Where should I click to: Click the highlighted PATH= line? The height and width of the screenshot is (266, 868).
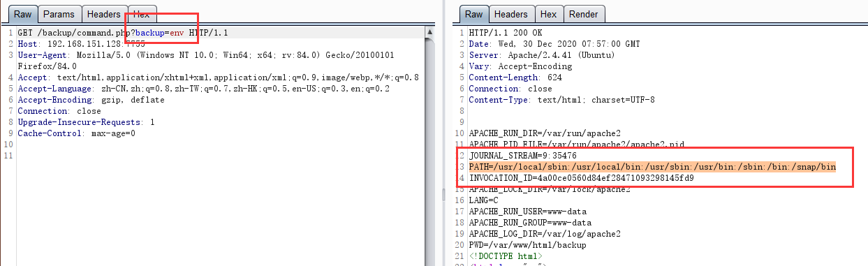[652, 167]
